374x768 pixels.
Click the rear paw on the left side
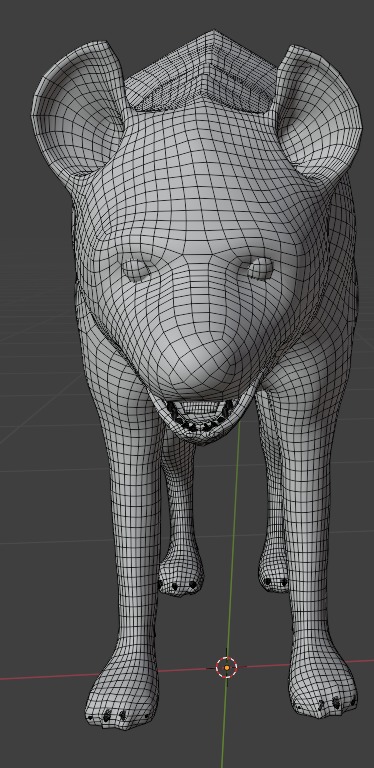181,573
